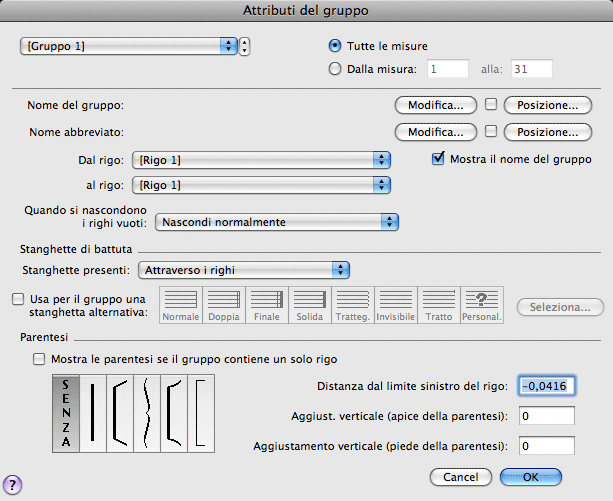Check Mostra le parentesi for single staff
The height and width of the screenshot is (501, 613).
coord(39,359)
